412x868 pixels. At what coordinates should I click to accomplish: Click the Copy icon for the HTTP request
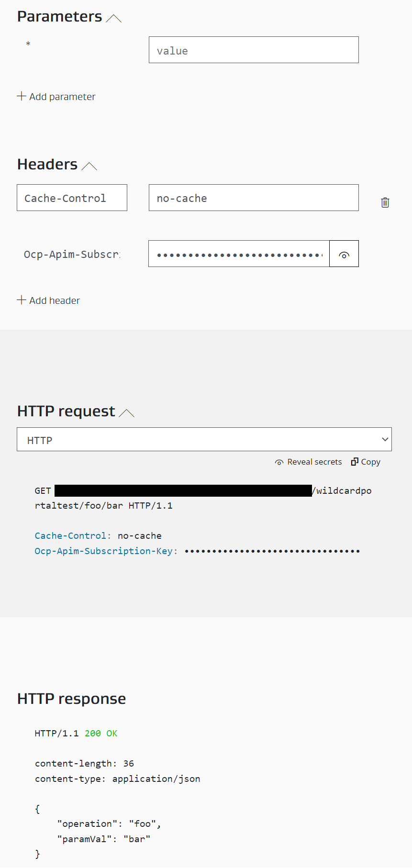coord(355,461)
